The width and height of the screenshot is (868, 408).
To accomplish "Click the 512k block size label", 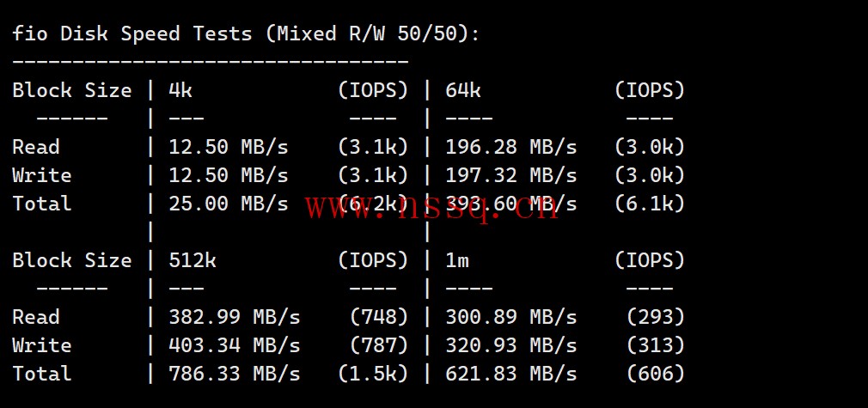I will pos(193,260).
